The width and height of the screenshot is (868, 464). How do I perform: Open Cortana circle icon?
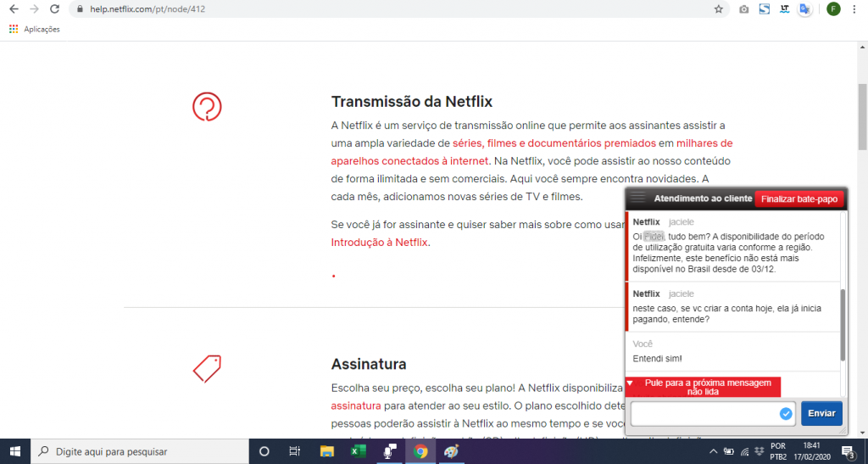(264, 451)
